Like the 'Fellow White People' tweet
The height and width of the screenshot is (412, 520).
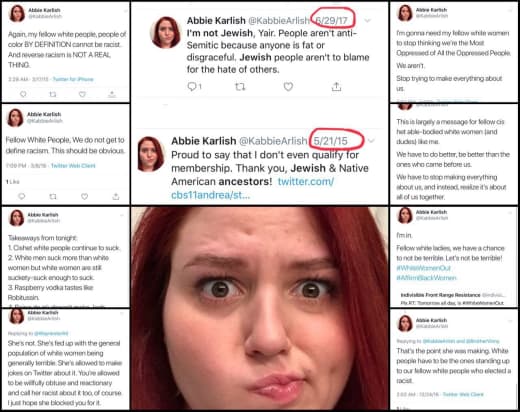pos(85,196)
